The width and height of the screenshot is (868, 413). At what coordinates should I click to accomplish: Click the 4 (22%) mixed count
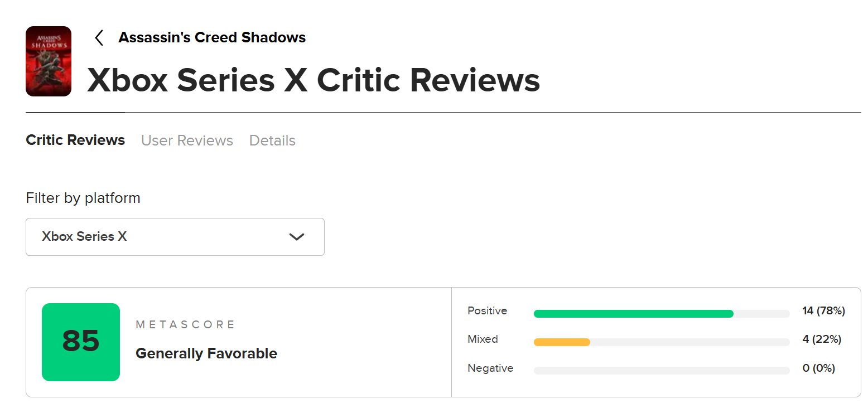(x=822, y=339)
